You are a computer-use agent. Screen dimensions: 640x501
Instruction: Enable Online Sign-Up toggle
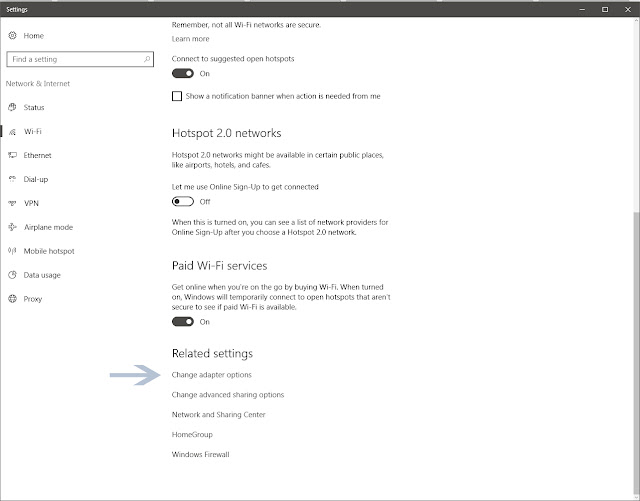[182, 202]
